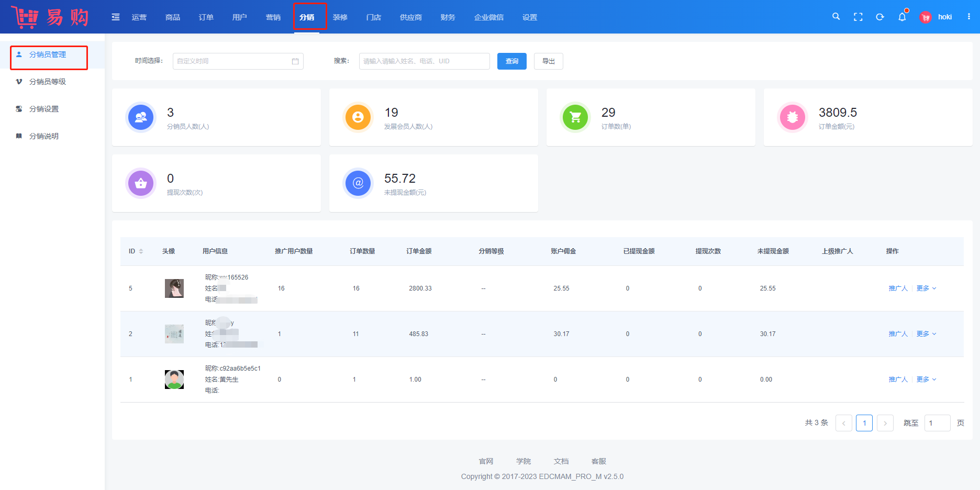980x490 pixels.
Task: Open the notification bell
Action: 902,17
